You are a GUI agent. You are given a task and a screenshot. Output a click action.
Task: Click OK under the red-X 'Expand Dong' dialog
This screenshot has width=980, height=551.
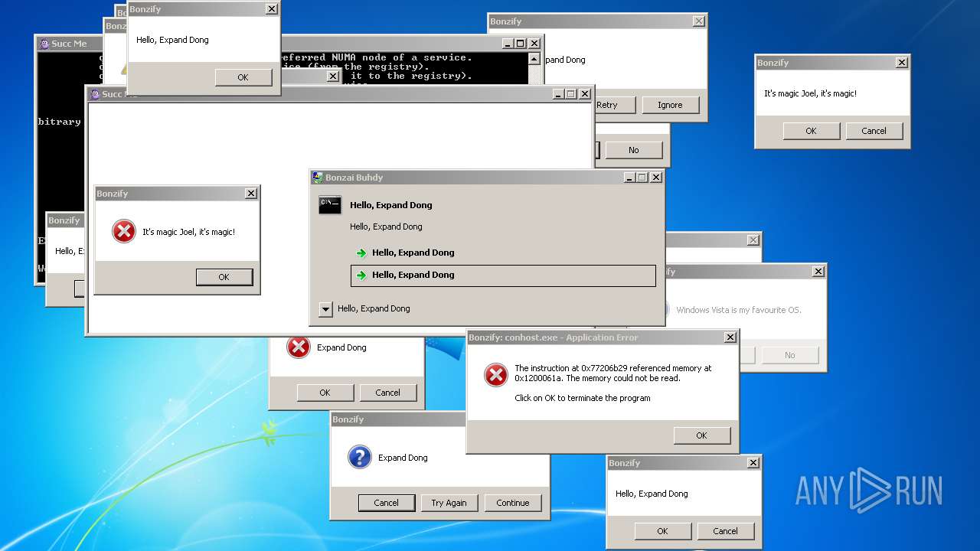325,393
